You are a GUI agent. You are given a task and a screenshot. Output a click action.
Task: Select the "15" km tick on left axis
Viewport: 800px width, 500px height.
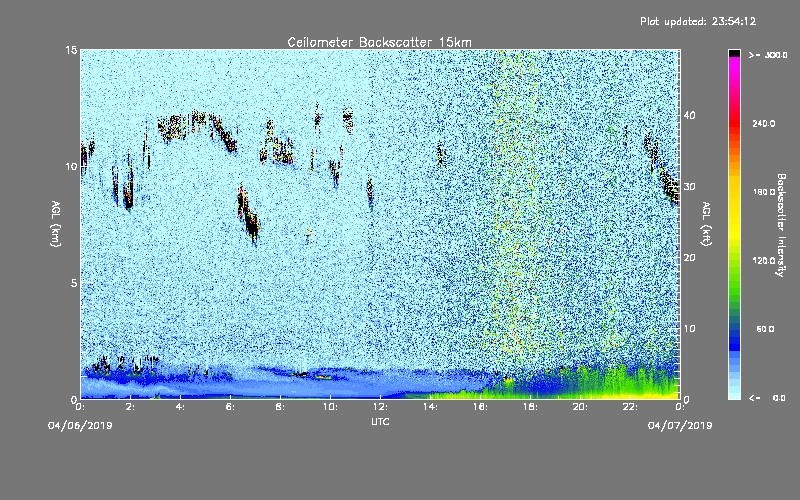click(x=71, y=50)
